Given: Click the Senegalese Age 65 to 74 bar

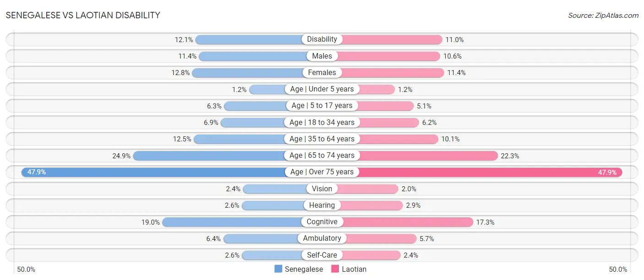Looking at the screenshot, I should click(x=208, y=156).
